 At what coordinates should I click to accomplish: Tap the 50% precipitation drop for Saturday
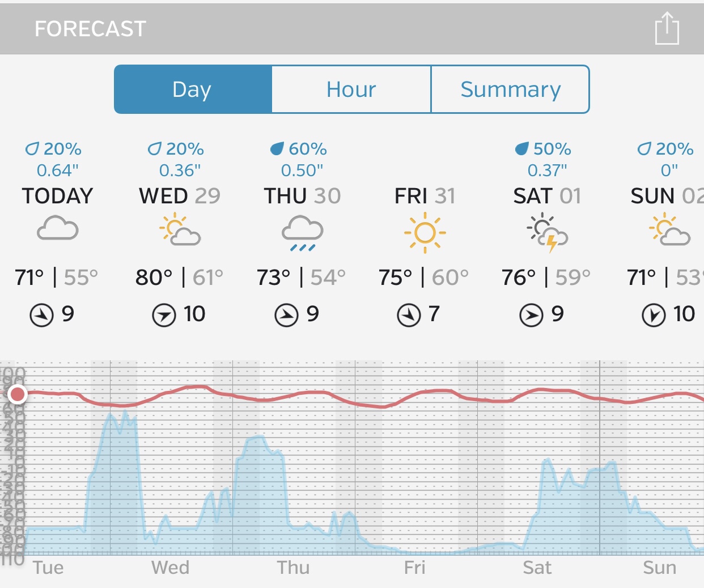point(521,149)
